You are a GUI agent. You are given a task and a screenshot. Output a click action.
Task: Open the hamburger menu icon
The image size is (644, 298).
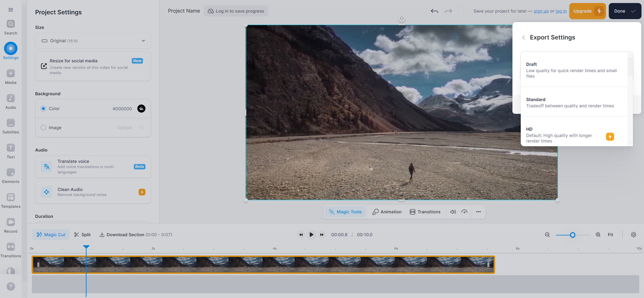pos(11,10)
